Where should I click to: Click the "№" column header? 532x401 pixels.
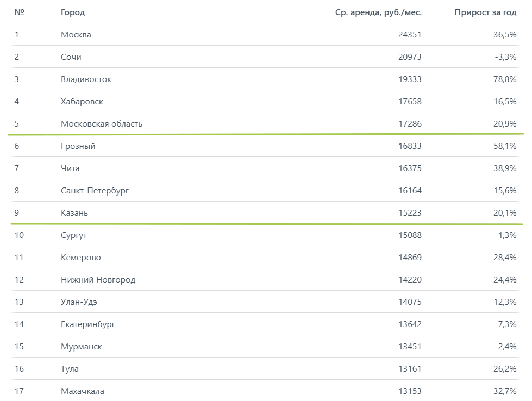[x=18, y=12]
